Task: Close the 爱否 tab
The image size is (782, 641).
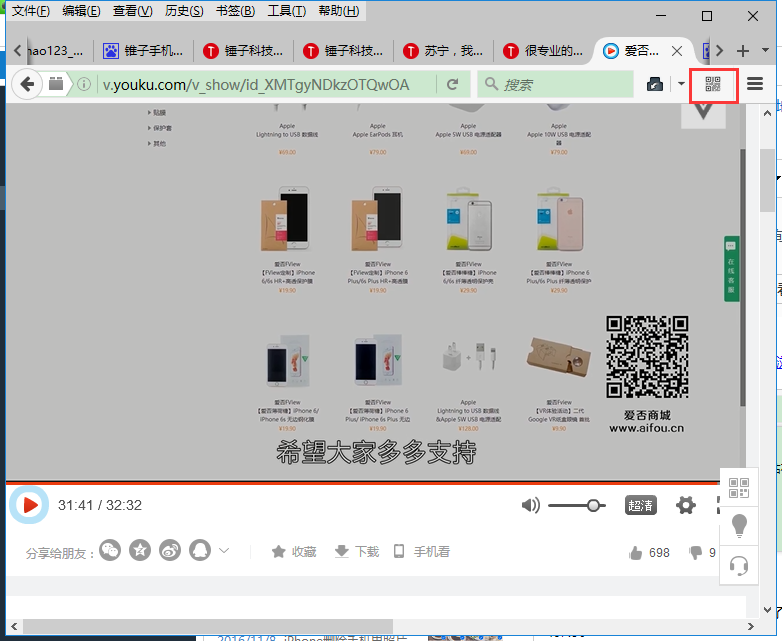Action: click(x=677, y=51)
